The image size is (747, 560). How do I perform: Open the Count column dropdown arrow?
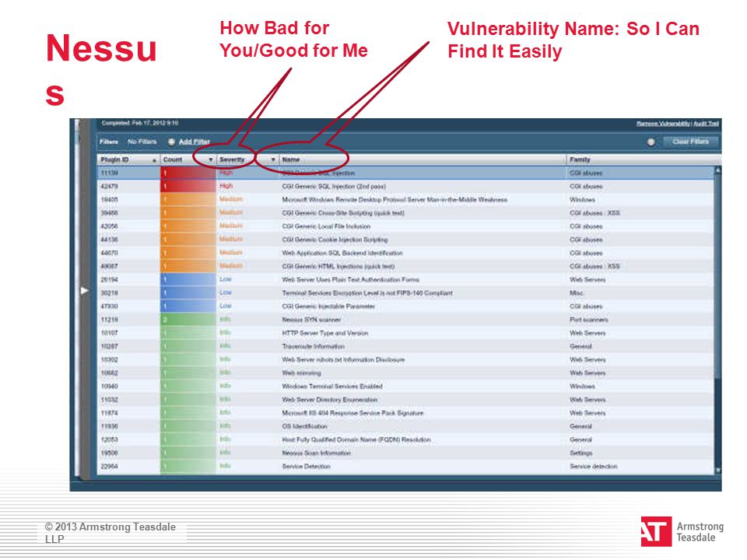(211, 160)
